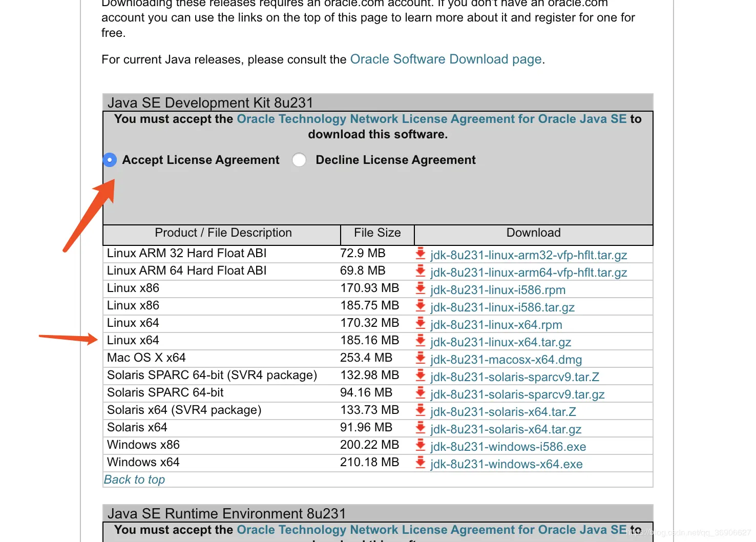Download jdk-8u231-linux-i586.tar.gz file link
The image size is (756, 542).
502,307
